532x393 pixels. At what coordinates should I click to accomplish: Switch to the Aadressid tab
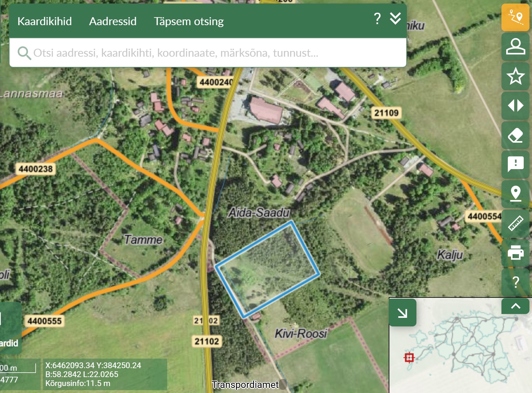coord(113,21)
